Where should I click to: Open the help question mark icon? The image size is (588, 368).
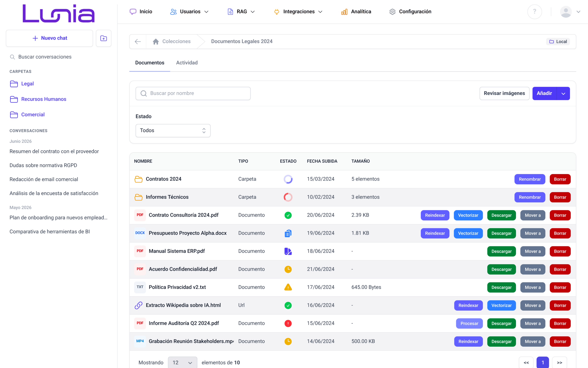pyautogui.click(x=534, y=12)
